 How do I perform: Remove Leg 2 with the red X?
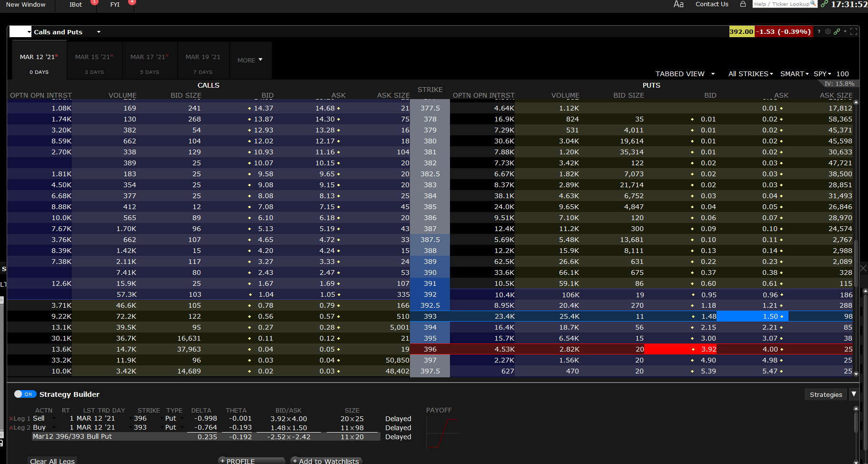tap(11, 428)
